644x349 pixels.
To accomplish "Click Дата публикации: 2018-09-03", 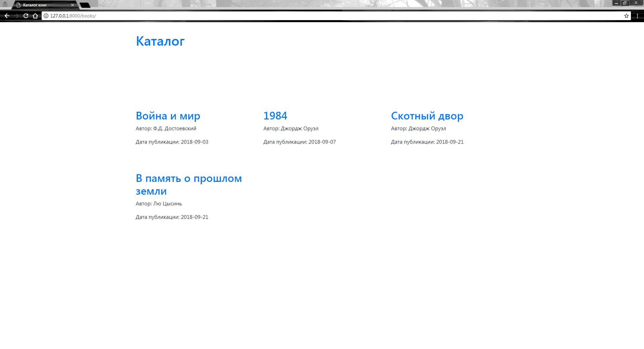I will tap(172, 142).
